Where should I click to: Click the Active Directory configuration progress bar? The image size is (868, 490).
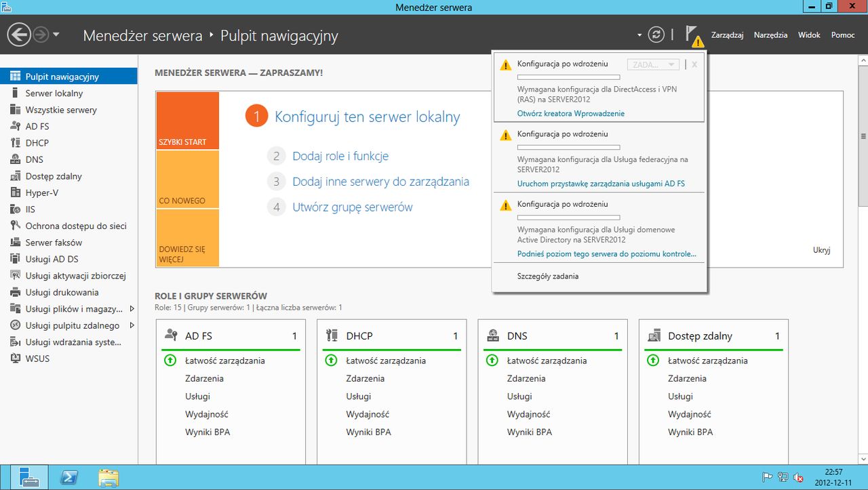coord(568,218)
